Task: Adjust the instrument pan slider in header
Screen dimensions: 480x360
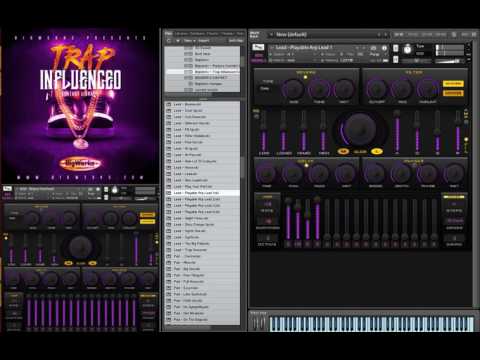Action: click(x=416, y=61)
